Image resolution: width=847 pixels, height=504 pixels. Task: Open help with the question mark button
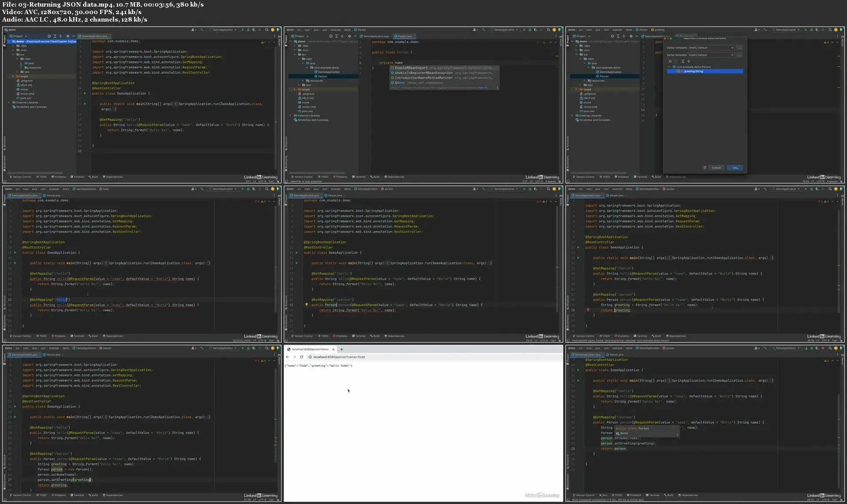tap(704, 168)
